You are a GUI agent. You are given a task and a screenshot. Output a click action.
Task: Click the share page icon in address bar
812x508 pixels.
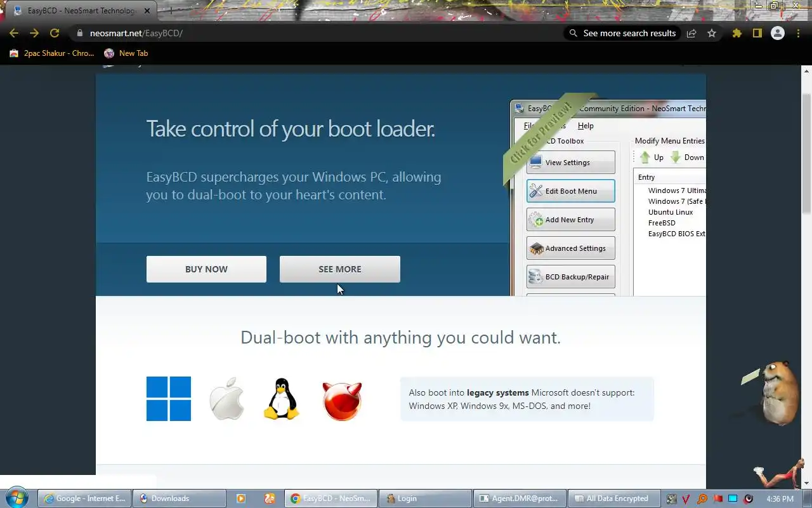click(691, 33)
